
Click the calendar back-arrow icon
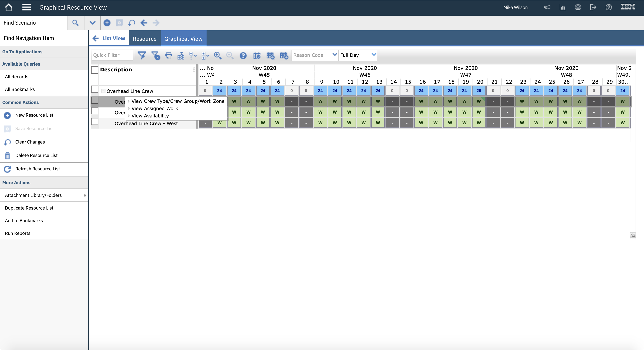(270, 55)
